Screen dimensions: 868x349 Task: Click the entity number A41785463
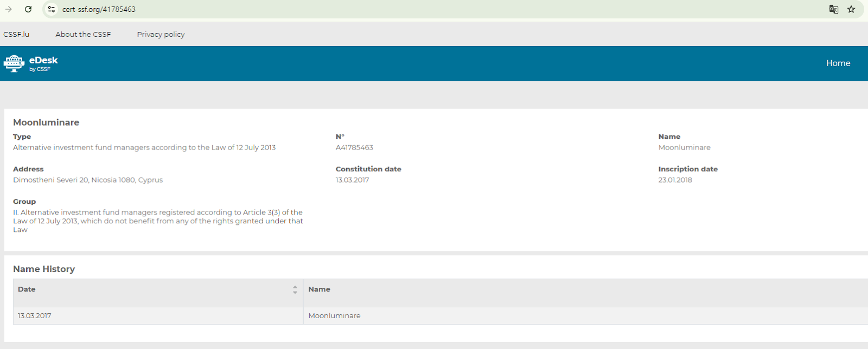pos(354,147)
